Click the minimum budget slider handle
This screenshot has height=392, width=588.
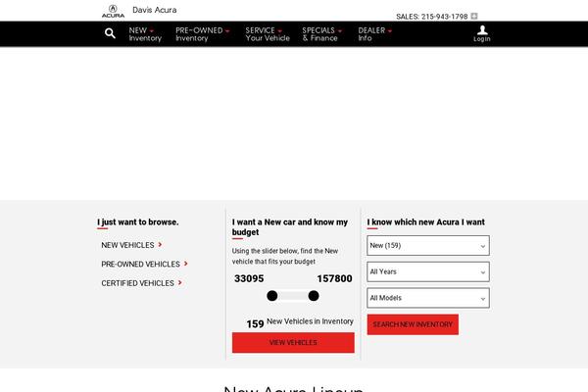[272, 296]
